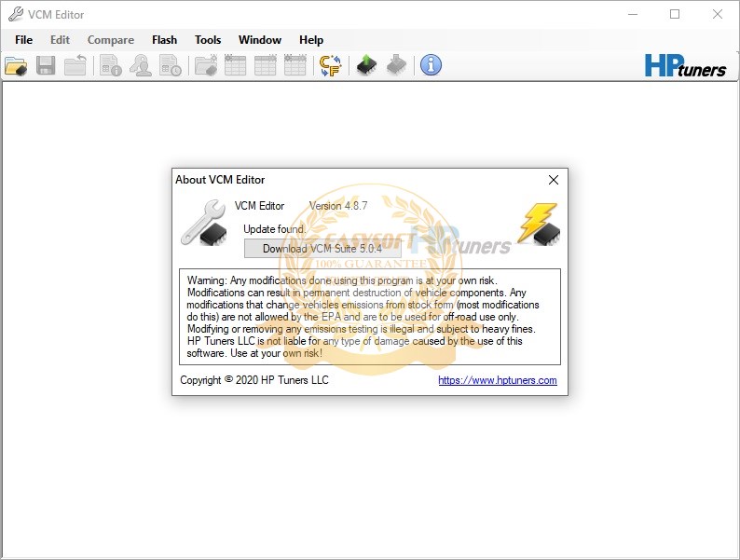Open the https://www.hptuners.com link
The width and height of the screenshot is (740, 560).
click(x=498, y=380)
